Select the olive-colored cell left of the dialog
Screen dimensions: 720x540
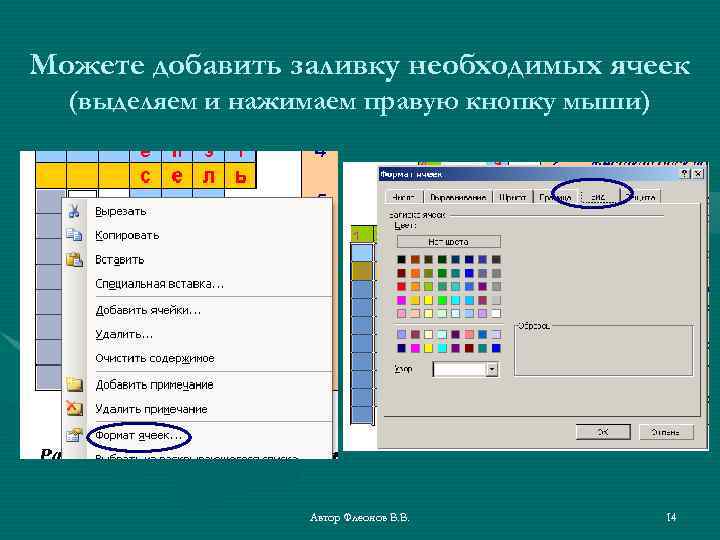click(x=363, y=270)
